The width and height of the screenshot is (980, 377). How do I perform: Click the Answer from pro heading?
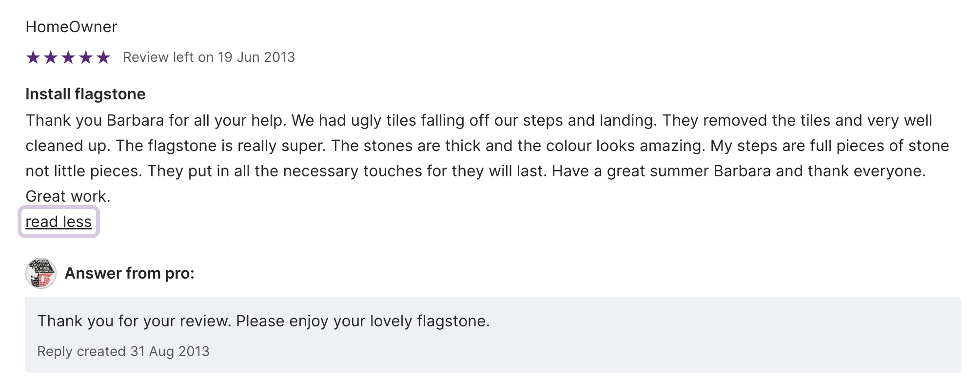129,273
